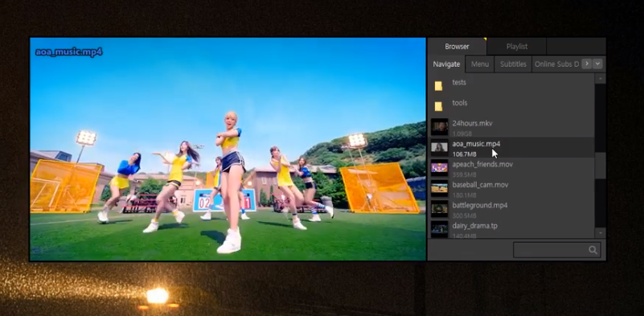Open the Navigate sub-tab

[x=446, y=64]
